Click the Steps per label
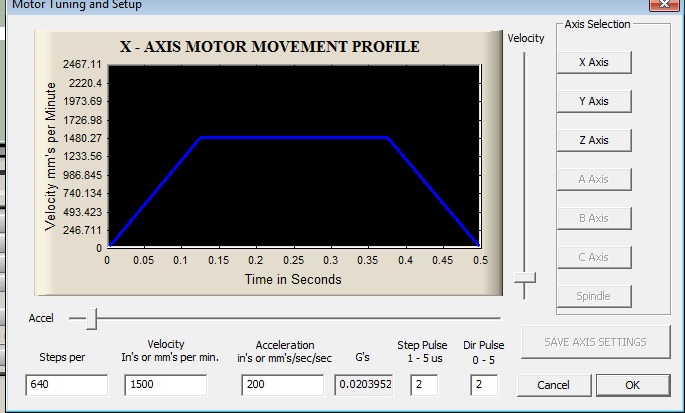This screenshot has height=413, width=685. click(62, 357)
